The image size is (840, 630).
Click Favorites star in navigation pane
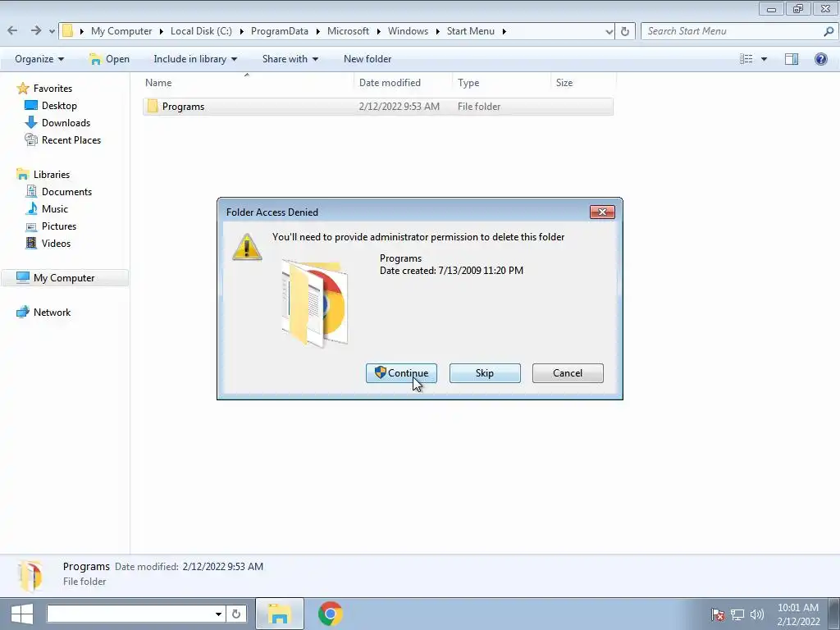22,89
